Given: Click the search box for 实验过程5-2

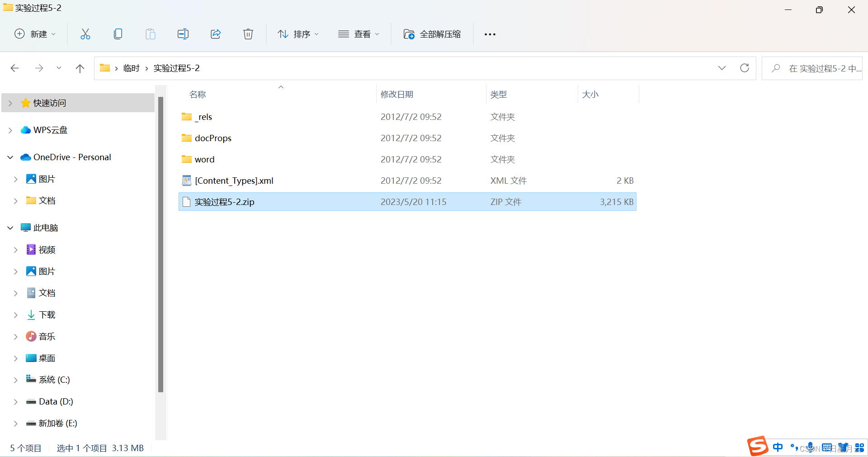Looking at the screenshot, I should click(x=812, y=68).
